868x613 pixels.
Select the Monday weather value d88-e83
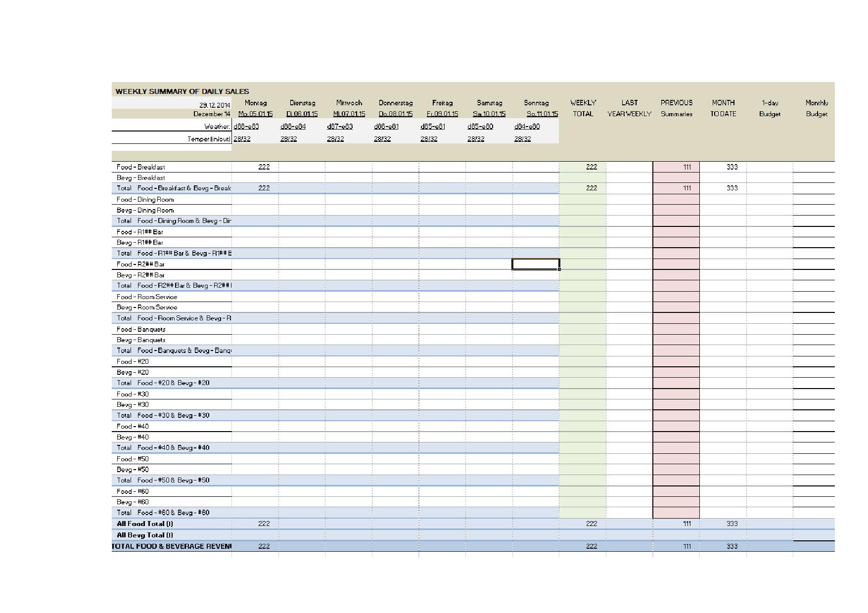pos(246,127)
